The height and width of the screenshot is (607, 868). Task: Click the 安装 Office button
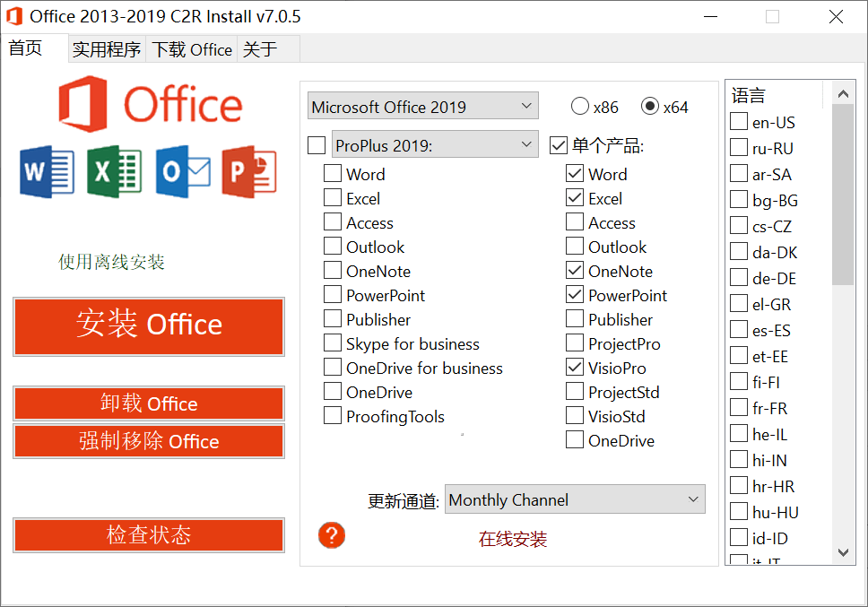tap(148, 326)
